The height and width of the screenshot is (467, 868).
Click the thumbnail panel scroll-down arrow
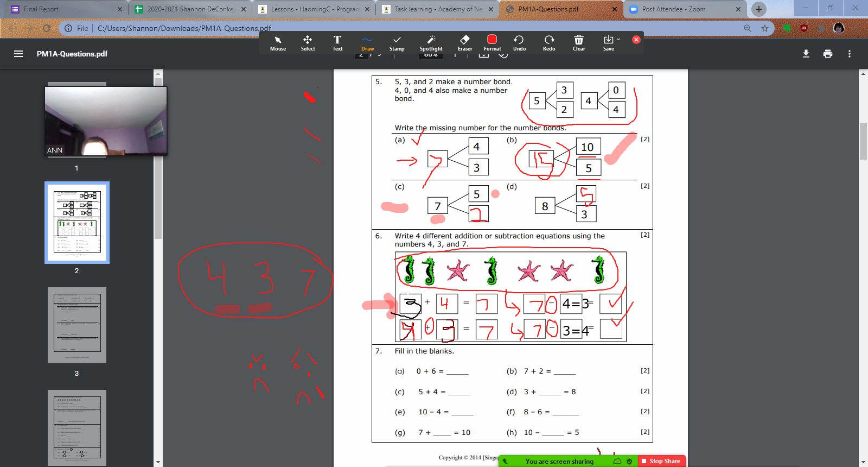[158, 462]
